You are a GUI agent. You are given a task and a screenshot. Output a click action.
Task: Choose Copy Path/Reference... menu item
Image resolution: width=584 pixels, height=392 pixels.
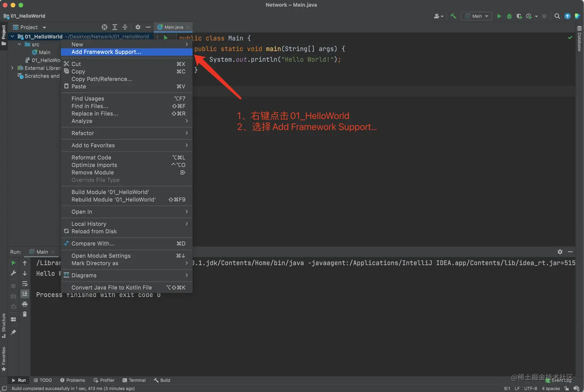pyautogui.click(x=127, y=79)
